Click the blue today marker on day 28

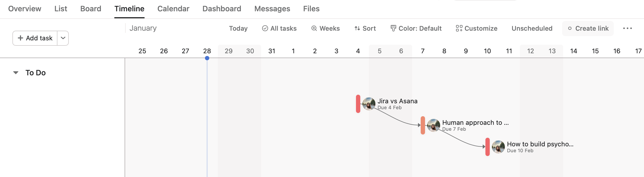click(207, 58)
